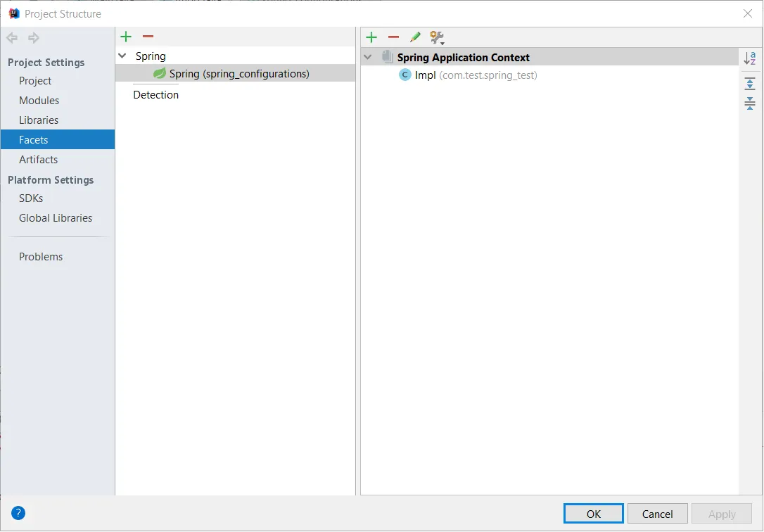Screen dimensions: 764x532
Task: Select Spring (spring_configurations) facet
Action: pyautogui.click(x=236, y=74)
